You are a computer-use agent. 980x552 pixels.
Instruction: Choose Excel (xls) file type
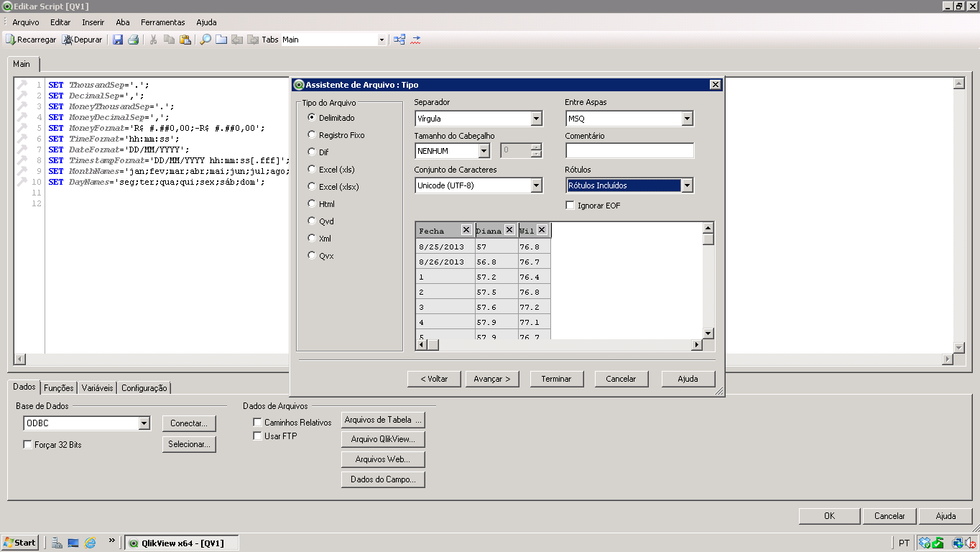331,169
